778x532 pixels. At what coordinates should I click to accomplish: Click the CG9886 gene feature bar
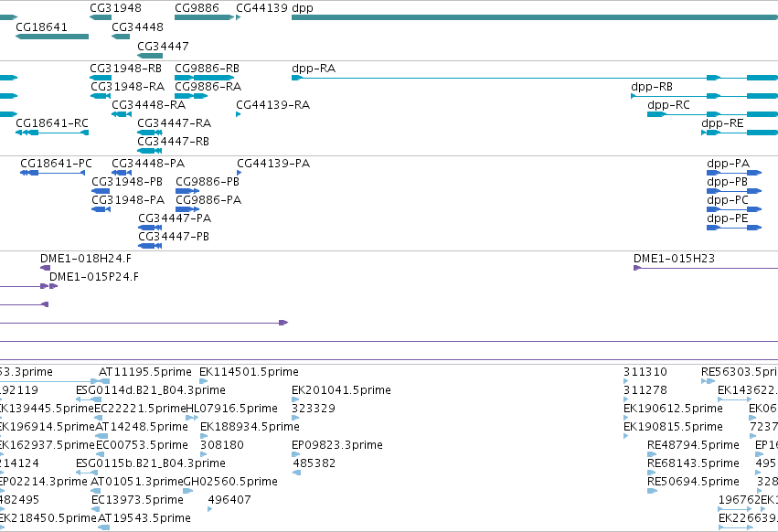pos(204,17)
